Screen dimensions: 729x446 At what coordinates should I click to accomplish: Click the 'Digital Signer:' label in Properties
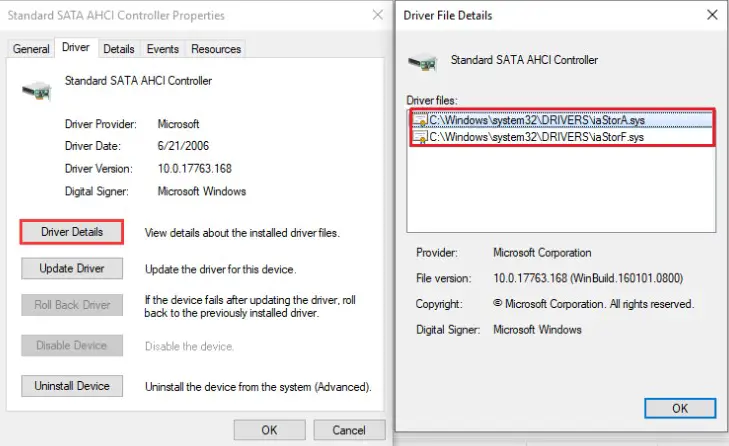97,191
